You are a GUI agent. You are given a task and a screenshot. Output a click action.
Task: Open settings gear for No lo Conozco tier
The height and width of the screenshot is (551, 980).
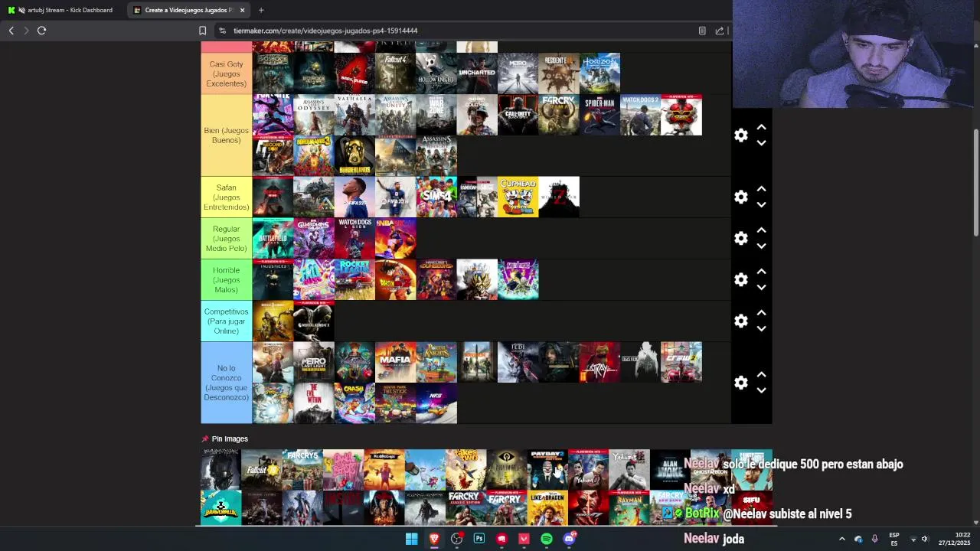pyautogui.click(x=741, y=383)
